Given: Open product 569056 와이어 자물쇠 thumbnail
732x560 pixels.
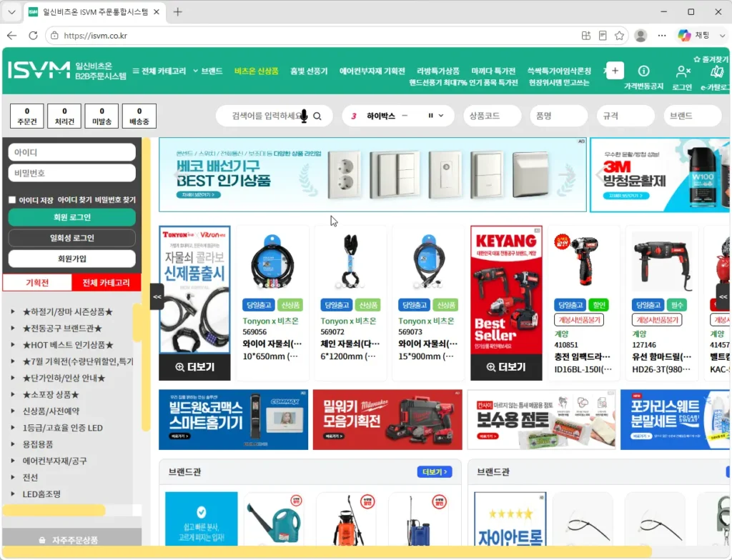Looking at the screenshot, I should (x=272, y=261).
